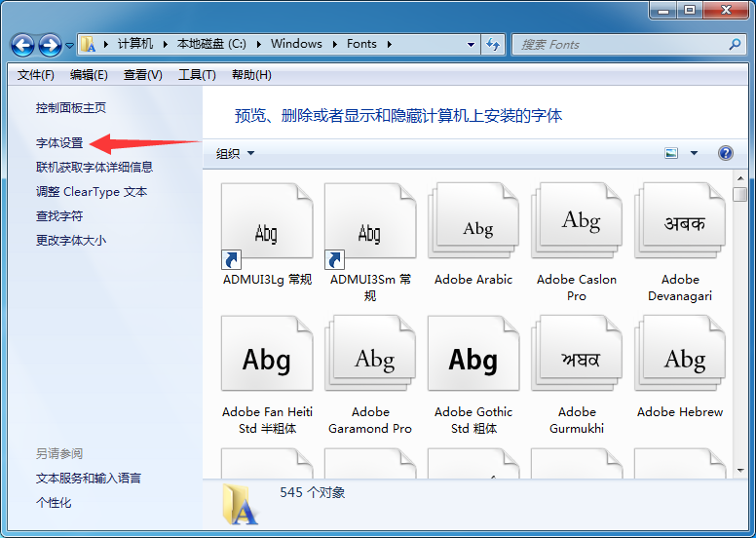Select Fonts in the address breadcrumb
The image size is (756, 538).
point(361,44)
